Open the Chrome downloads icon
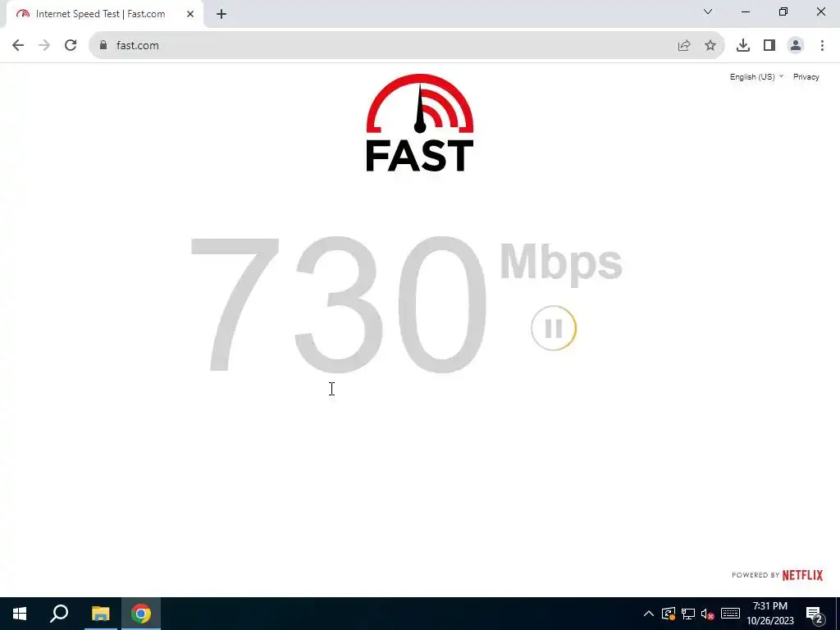840x630 pixels. click(x=742, y=46)
